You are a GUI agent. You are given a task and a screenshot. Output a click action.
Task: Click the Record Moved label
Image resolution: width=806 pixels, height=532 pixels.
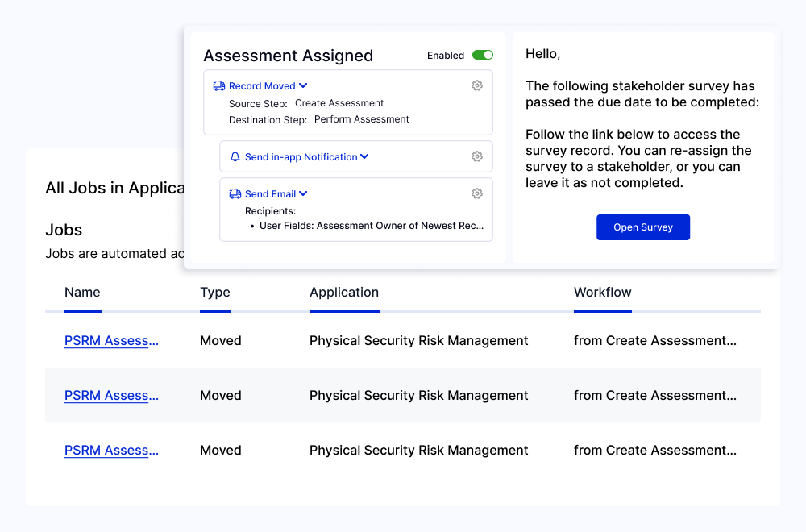pos(262,85)
